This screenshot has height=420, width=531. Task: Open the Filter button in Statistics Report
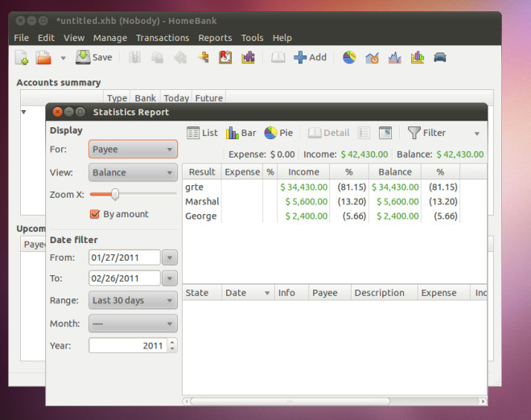(426, 133)
